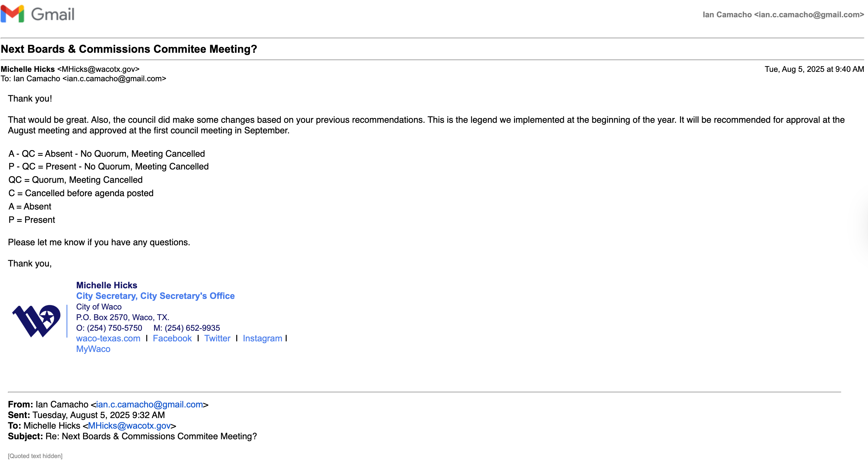Viewport: 868px width, 462px height.
Task: Click the email subject heading
Action: click(129, 49)
